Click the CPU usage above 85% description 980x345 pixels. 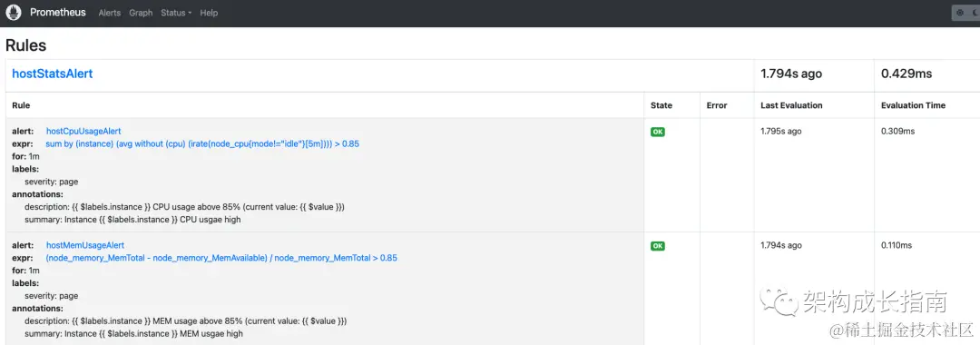point(185,206)
